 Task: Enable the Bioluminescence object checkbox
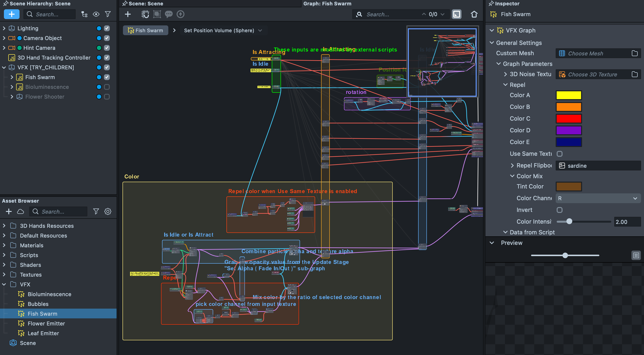point(107,87)
